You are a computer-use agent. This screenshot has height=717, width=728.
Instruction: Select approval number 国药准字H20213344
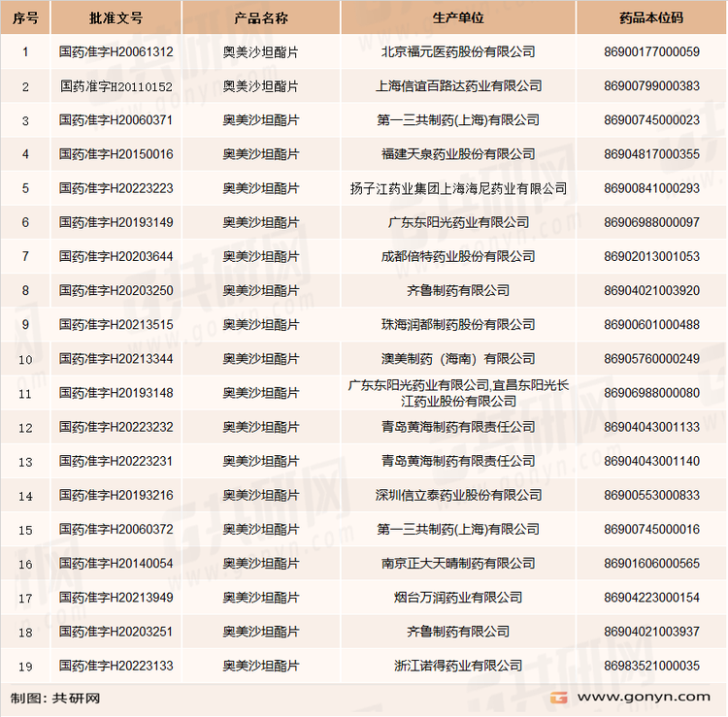[116, 359]
